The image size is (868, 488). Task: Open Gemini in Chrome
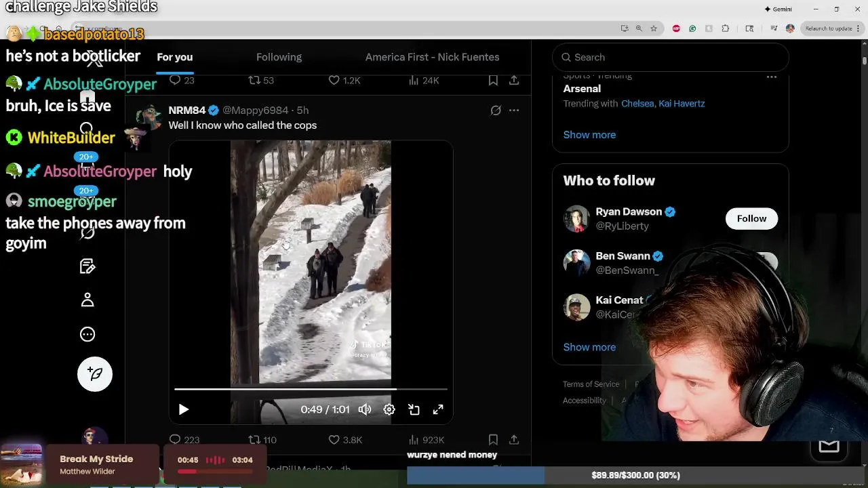click(x=778, y=9)
